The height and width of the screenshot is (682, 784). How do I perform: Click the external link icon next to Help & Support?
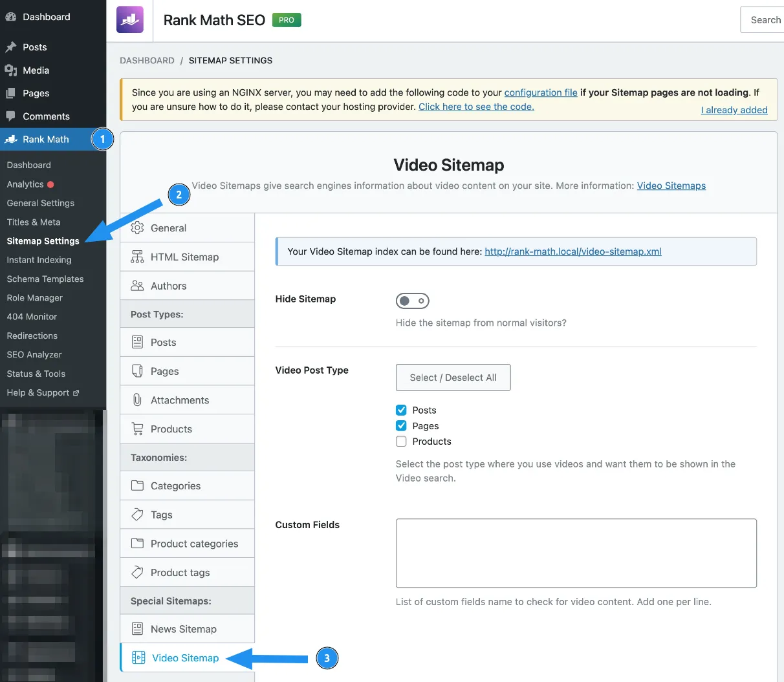76,393
